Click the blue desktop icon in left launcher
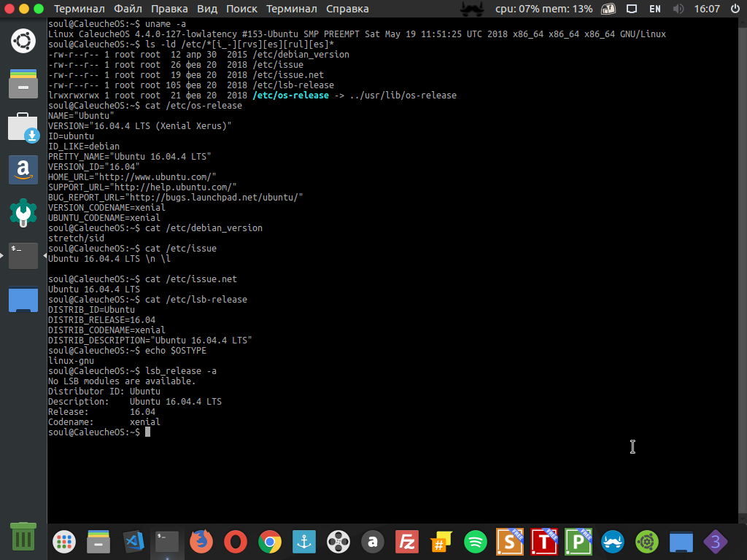747x560 pixels. pyautogui.click(x=23, y=299)
